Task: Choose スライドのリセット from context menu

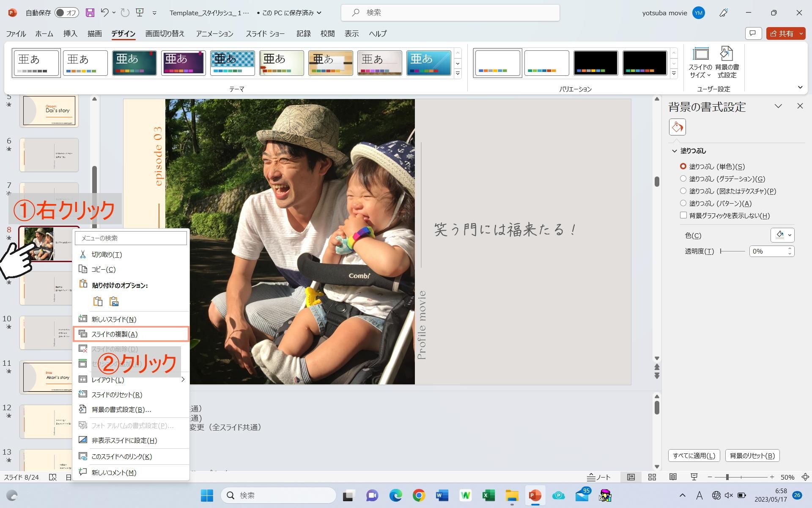Action: coord(131,395)
